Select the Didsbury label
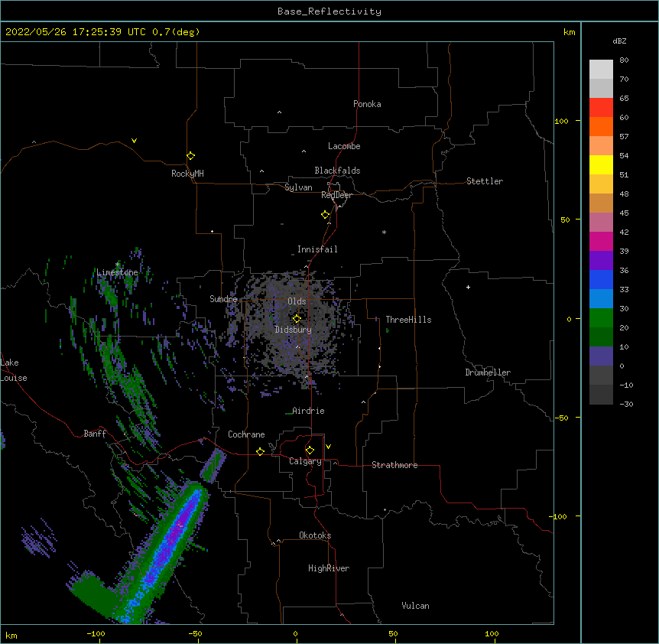 pos(294,330)
